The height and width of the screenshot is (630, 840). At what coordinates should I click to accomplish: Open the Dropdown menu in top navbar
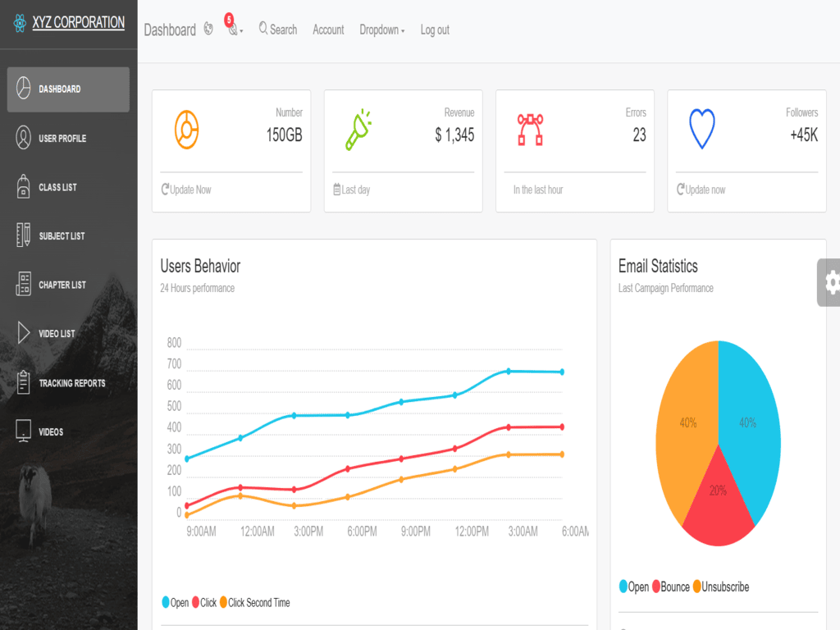point(381,30)
